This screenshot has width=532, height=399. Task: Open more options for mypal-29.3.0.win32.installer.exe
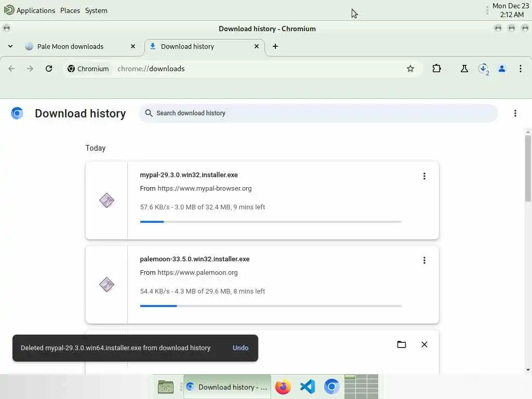pos(424,176)
